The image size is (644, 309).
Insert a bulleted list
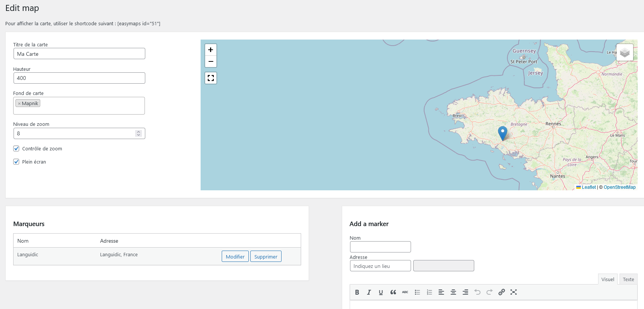tap(417, 292)
